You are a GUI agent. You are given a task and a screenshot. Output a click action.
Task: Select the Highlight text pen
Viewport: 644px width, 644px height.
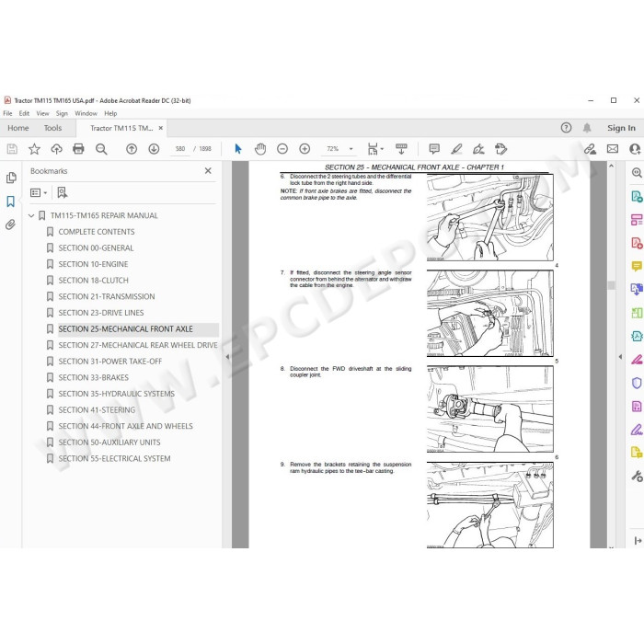point(456,149)
